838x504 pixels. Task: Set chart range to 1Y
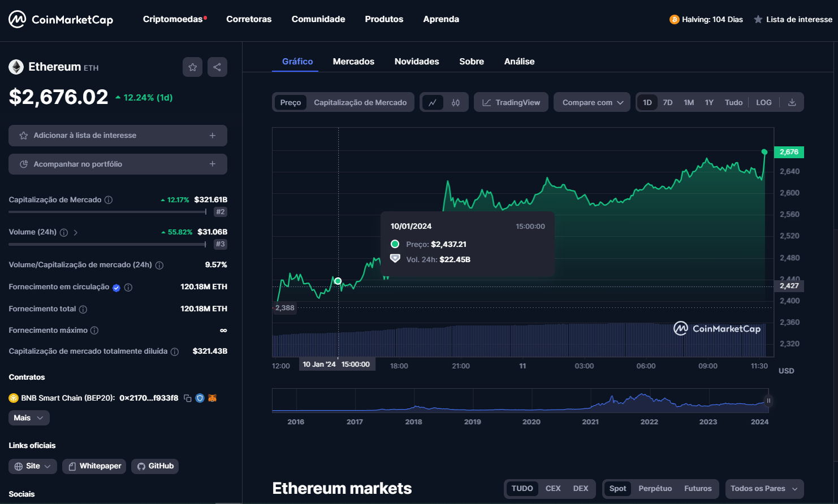(709, 102)
